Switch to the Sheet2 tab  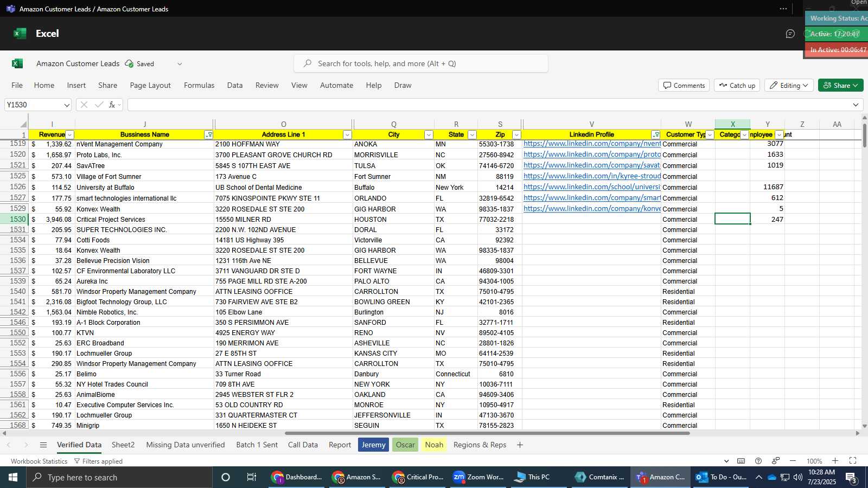coord(123,445)
